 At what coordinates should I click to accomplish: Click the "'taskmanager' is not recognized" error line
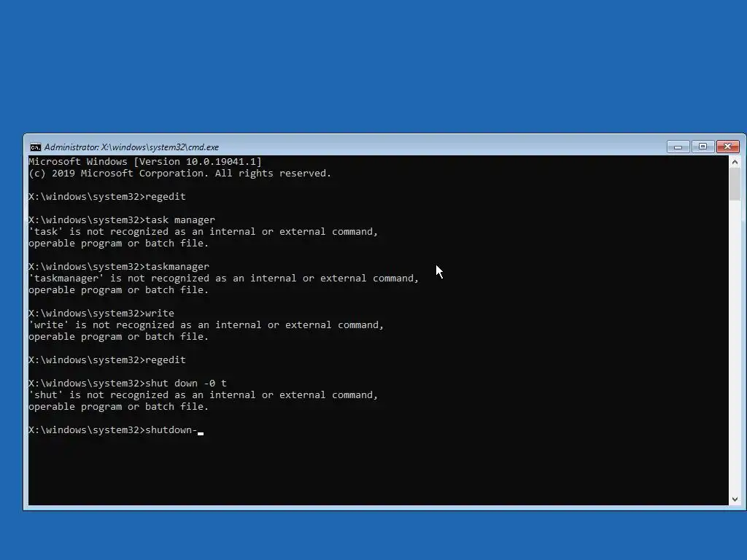coord(223,278)
